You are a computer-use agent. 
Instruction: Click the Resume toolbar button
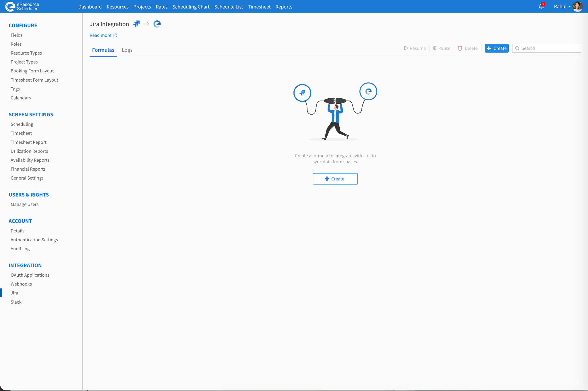415,48
